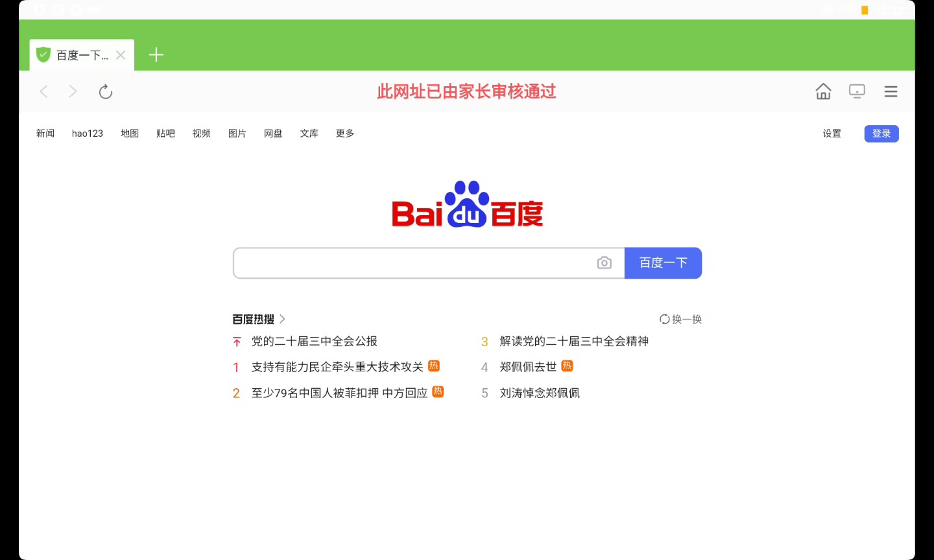The image size is (934, 560).
Task: Click hot badge beside 支持有能力民企牵头重大技术攻关
Action: click(x=434, y=366)
